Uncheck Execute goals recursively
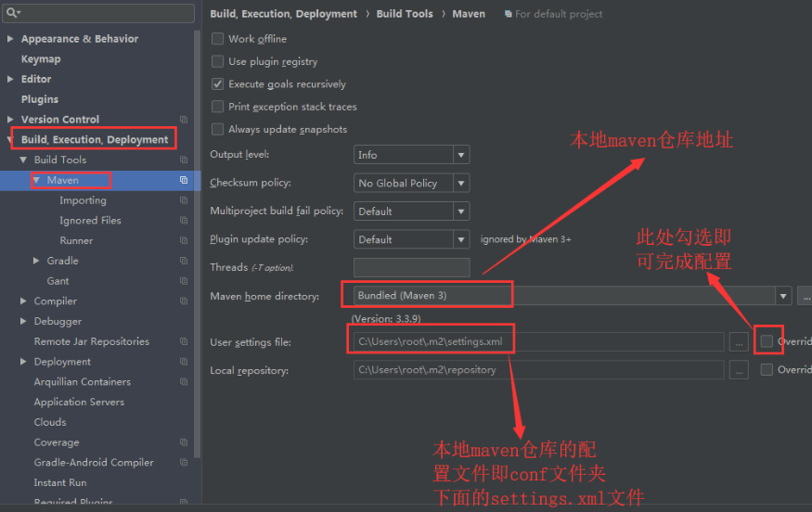This screenshot has width=812, height=512. (217, 83)
